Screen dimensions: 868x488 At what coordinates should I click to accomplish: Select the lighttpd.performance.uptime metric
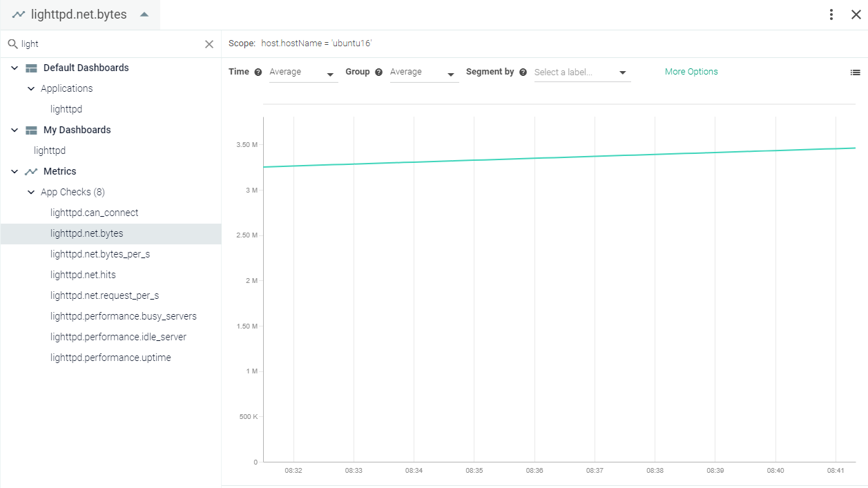(110, 358)
